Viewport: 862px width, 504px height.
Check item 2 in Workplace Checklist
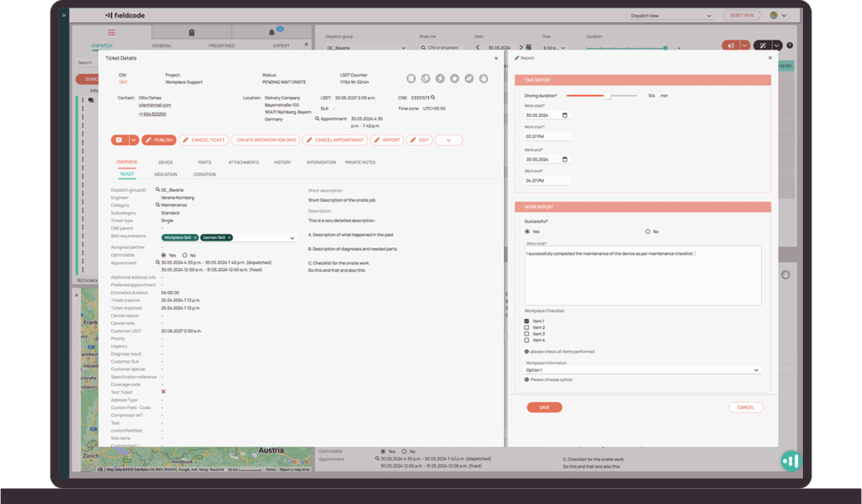527,327
